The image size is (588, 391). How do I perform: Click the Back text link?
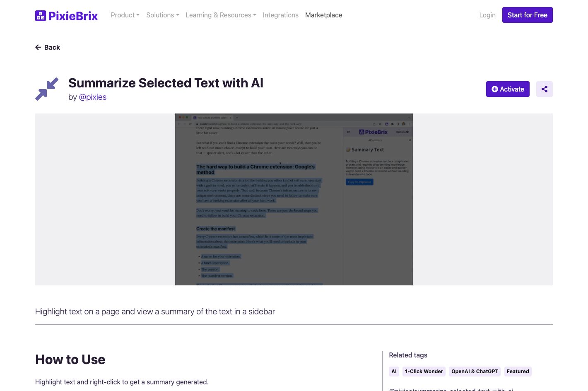(x=52, y=47)
